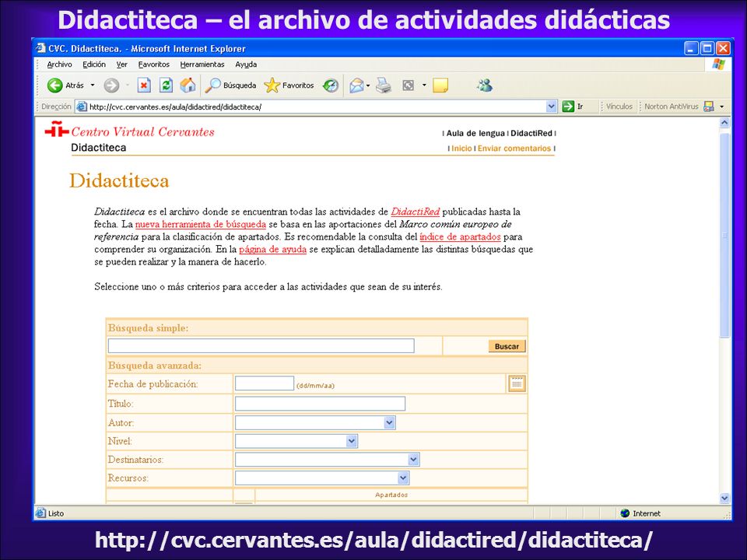
Task: Expand the dropdown arrow beside the square icon
Action: pyautogui.click(x=424, y=86)
